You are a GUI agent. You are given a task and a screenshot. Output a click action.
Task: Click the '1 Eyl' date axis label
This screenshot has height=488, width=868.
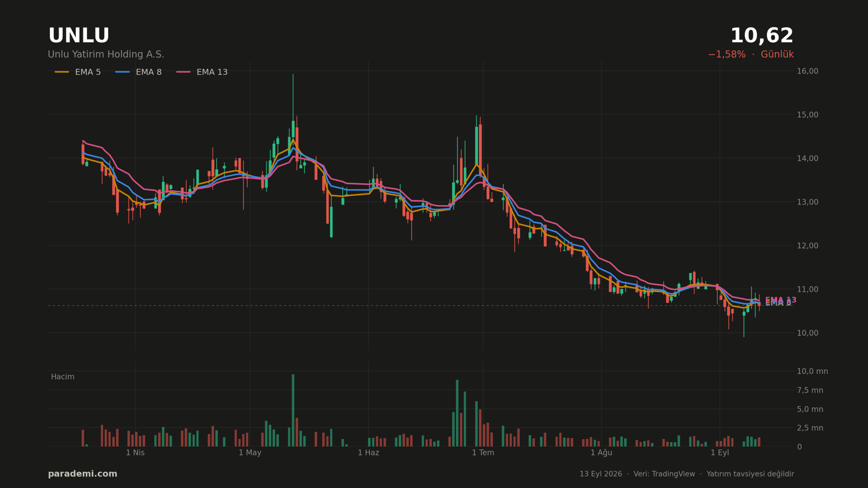pyautogui.click(x=720, y=453)
